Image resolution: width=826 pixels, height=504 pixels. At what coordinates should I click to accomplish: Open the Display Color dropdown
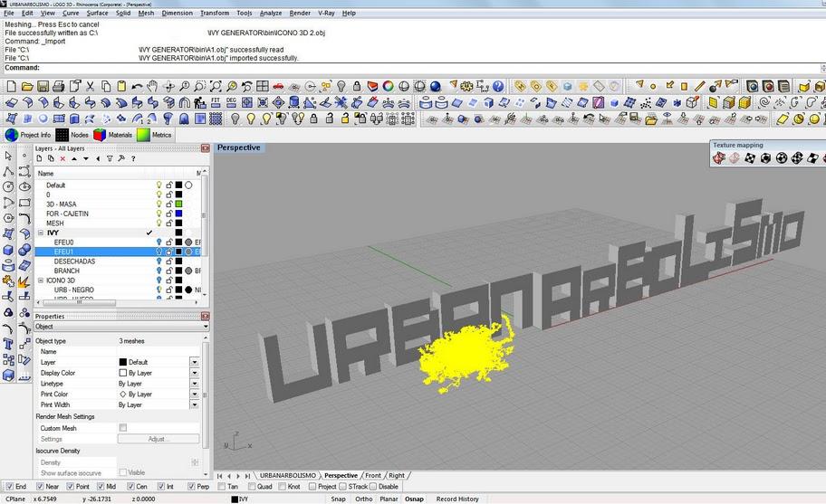(195, 373)
